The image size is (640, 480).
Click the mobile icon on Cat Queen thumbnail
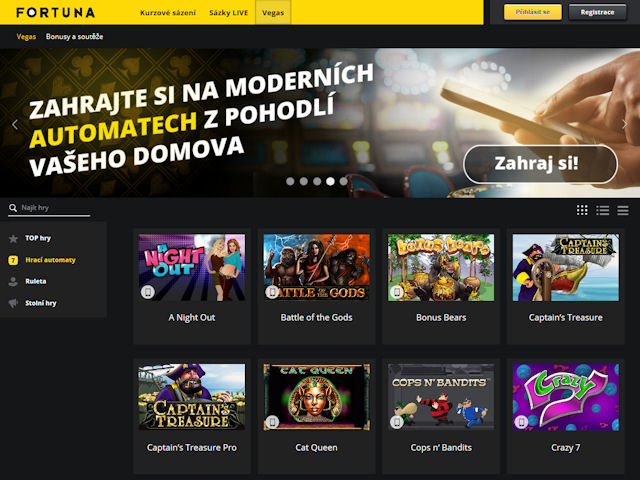pyautogui.click(x=272, y=422)
